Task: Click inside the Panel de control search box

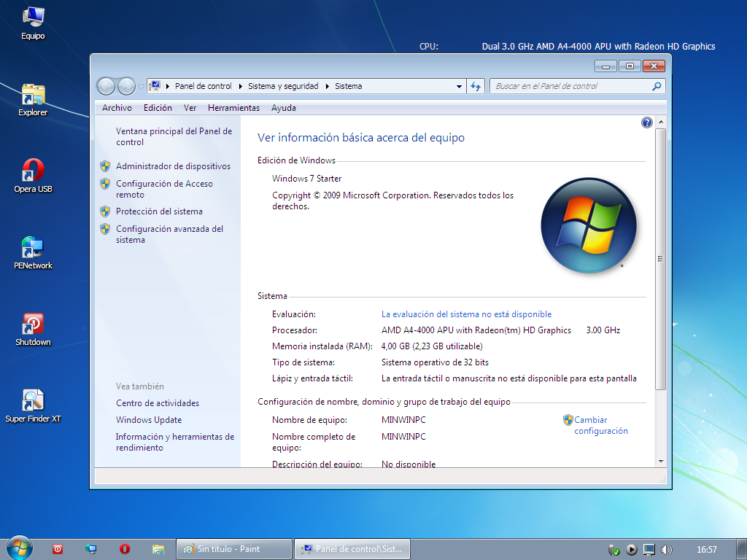Action: 569,85
